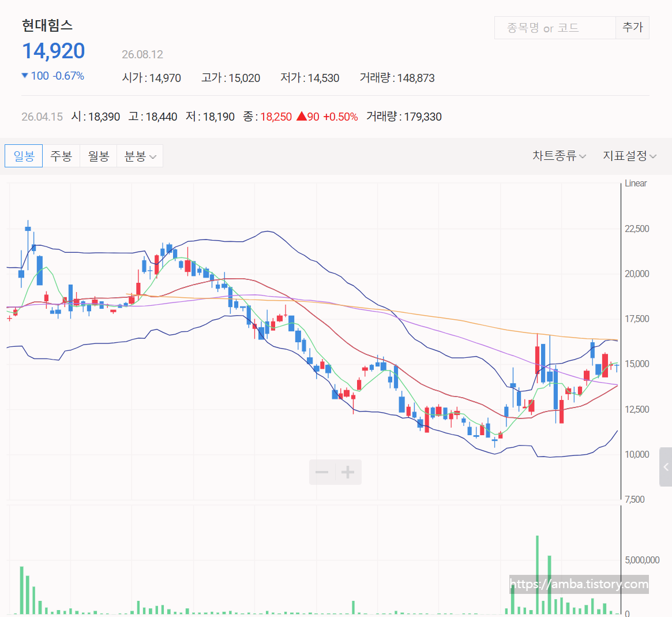672x617 pixels.
Task: Click the opening price 시가 14,970
Action: pos(151,78)
